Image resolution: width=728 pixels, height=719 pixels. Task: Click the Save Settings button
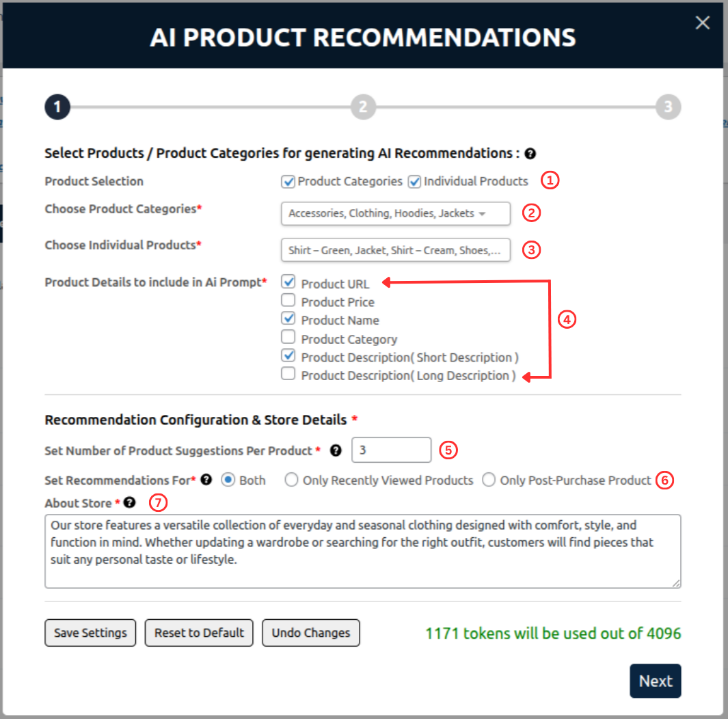(x=90, y=633)
